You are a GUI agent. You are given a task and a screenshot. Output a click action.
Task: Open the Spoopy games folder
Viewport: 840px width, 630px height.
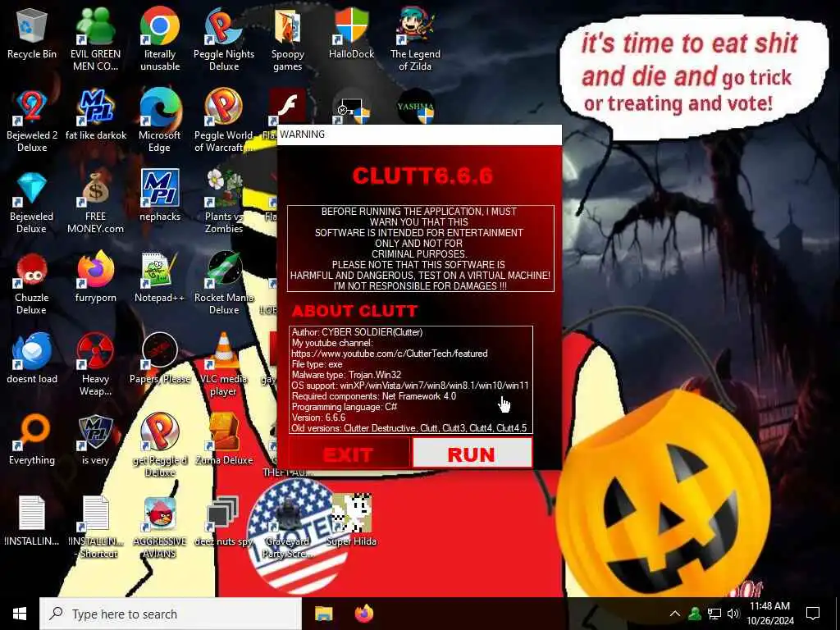click(288, 39)
